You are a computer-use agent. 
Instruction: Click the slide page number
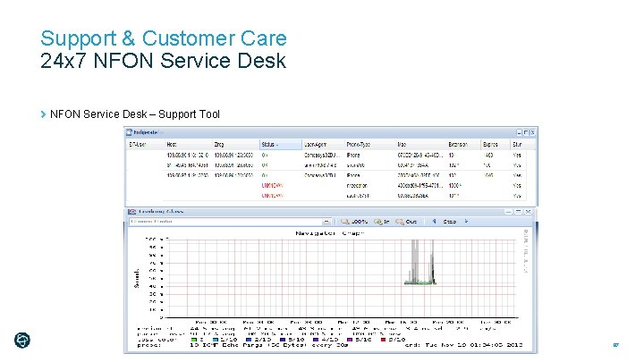(615, 345)
